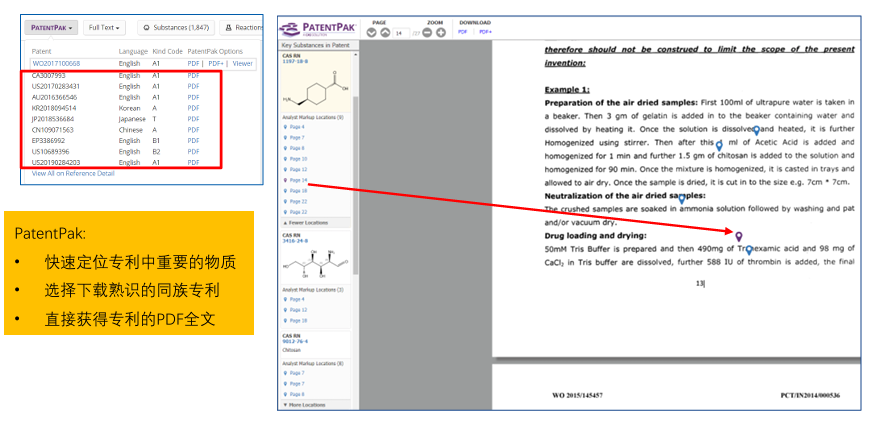
Task: Open the PatentPak dropdown
Action: 51,27
